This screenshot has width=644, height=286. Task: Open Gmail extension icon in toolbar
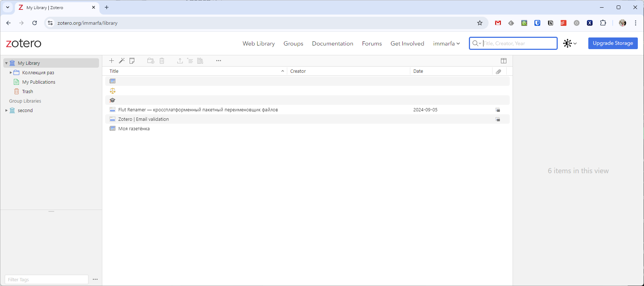click(x=498, y=23)
